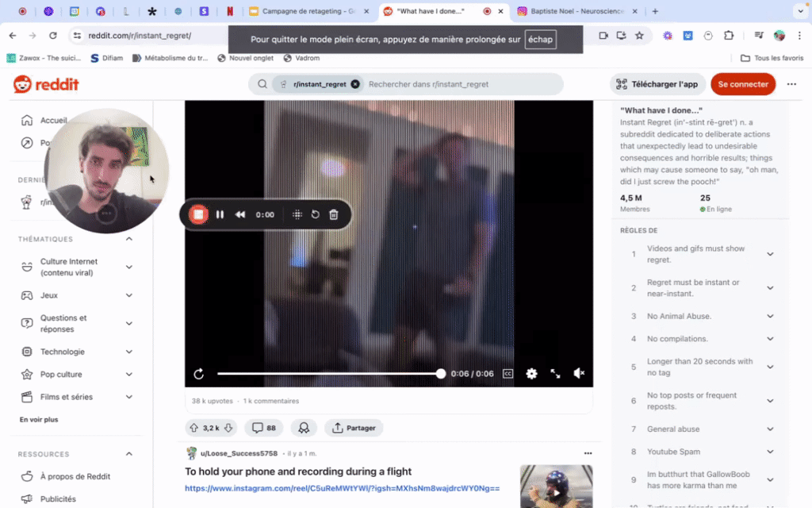Go to Accueil in the sidebar
The image size is (812, 508).
54,121
